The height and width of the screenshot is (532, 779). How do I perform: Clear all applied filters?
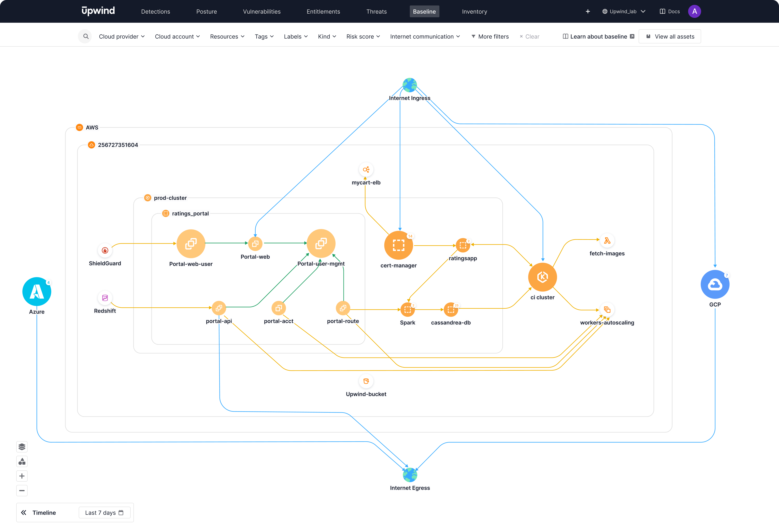pos(529,36)
